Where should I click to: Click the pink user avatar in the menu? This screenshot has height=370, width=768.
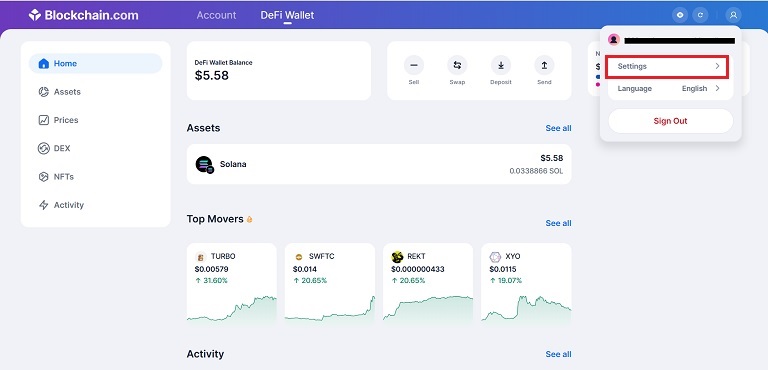pos(614,40)
